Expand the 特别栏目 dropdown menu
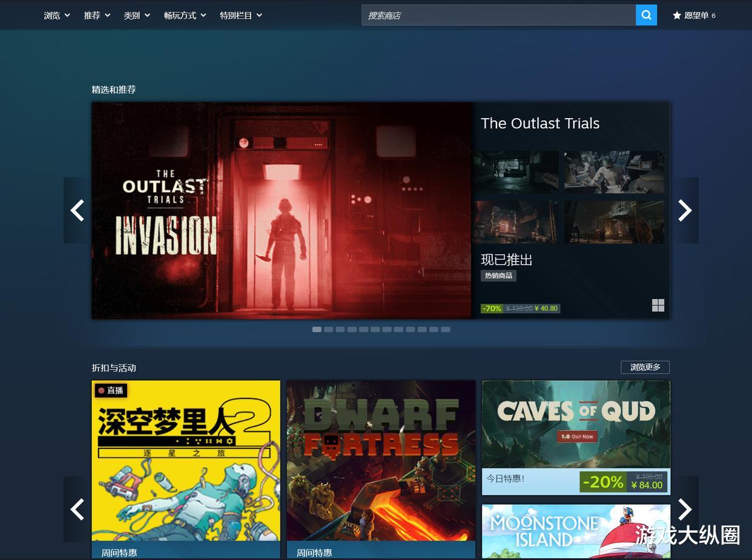752x560 pixels. click(241, 15)
